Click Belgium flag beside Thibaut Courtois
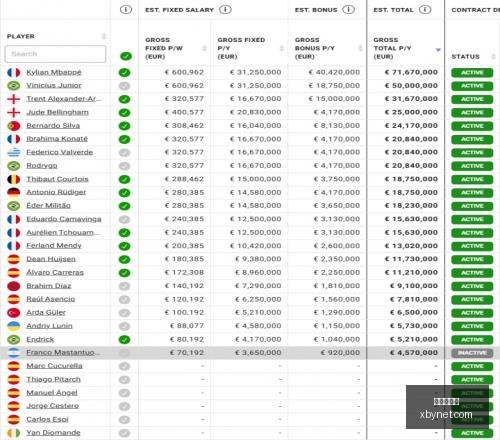Viewport: 500px width, 440px height. 14,179
